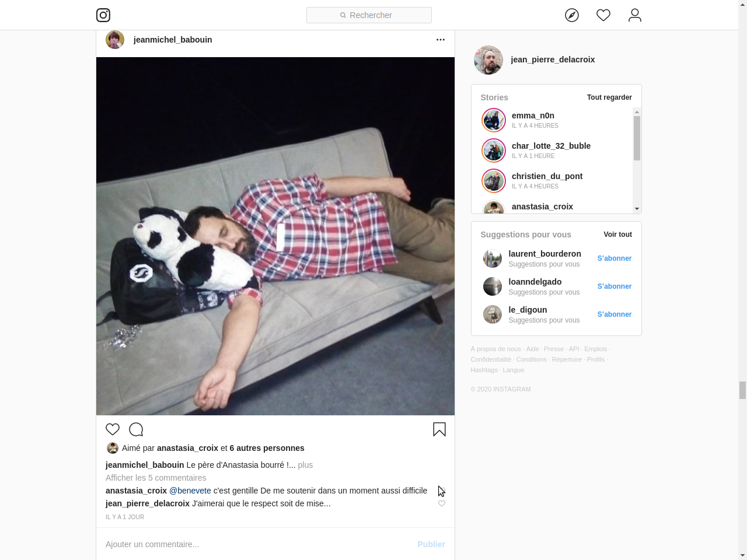Open the profile person icon
Image resolution: width=747 pixels, height=560 pixels.
(635, 15)
